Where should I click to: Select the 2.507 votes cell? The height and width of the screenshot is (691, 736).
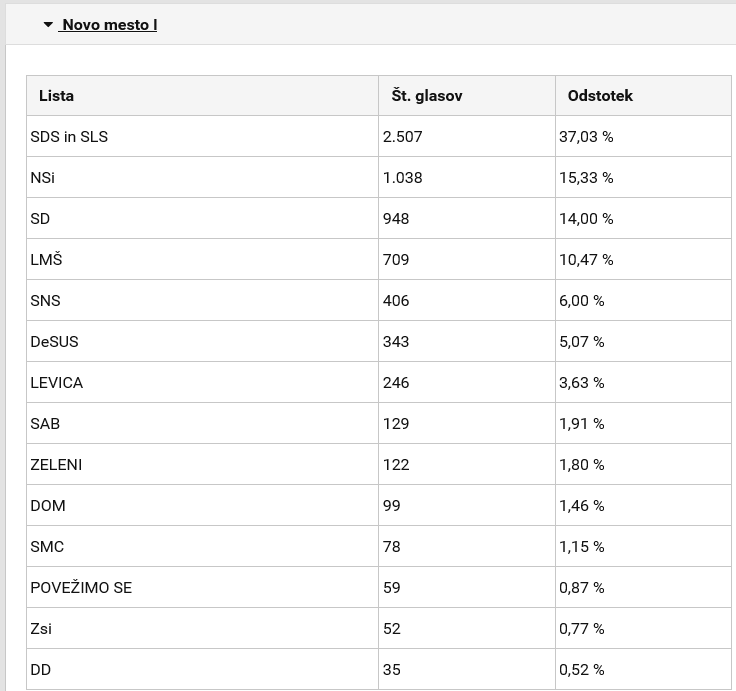[x=467, y=137]
